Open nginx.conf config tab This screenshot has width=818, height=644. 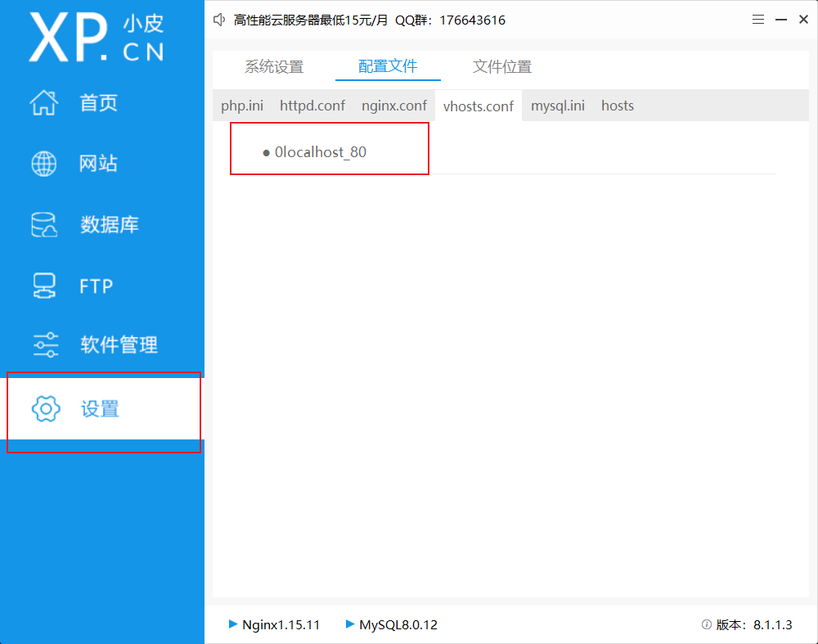click(394, 106)
